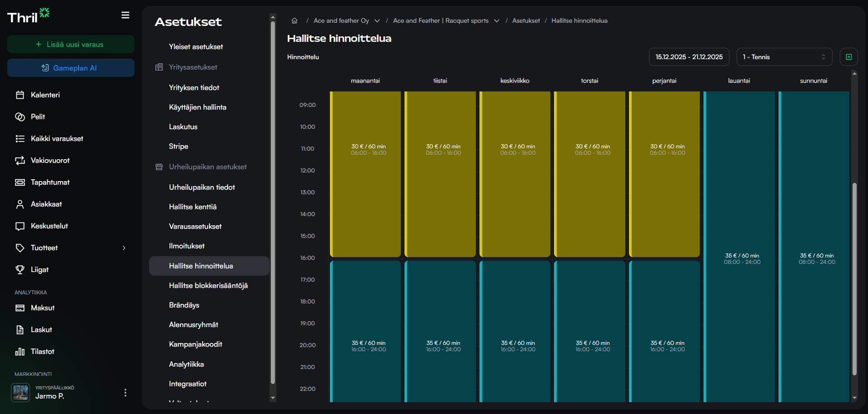Expand the Tuotteet submenu chevron
The height and width of the screenshot is (414, 868).
point(124,248)
